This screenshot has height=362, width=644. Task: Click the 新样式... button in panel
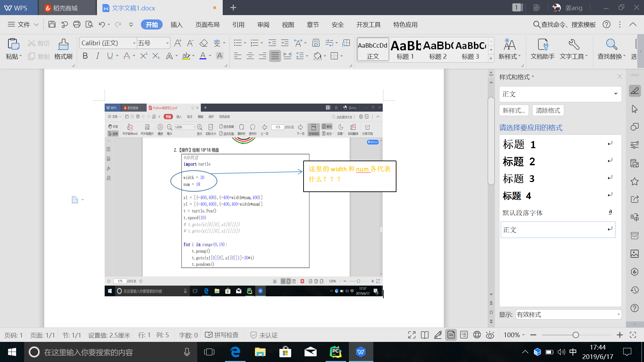pyautogui.click(x=514, y=110)
